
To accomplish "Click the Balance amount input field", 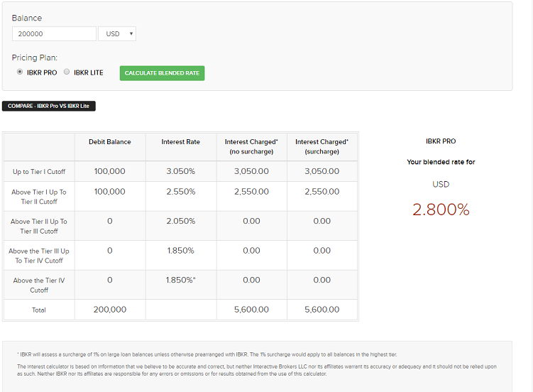I will click(x=54, y=33).
